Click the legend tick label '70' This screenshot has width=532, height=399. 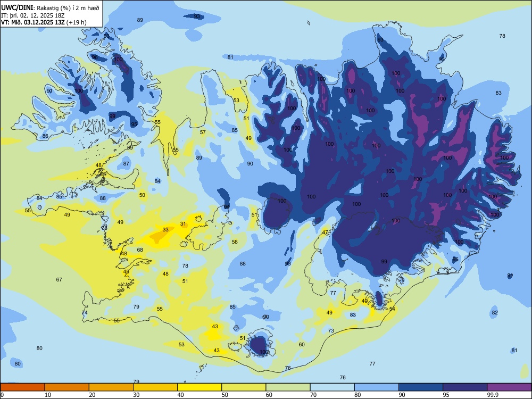tap(313, 395)
